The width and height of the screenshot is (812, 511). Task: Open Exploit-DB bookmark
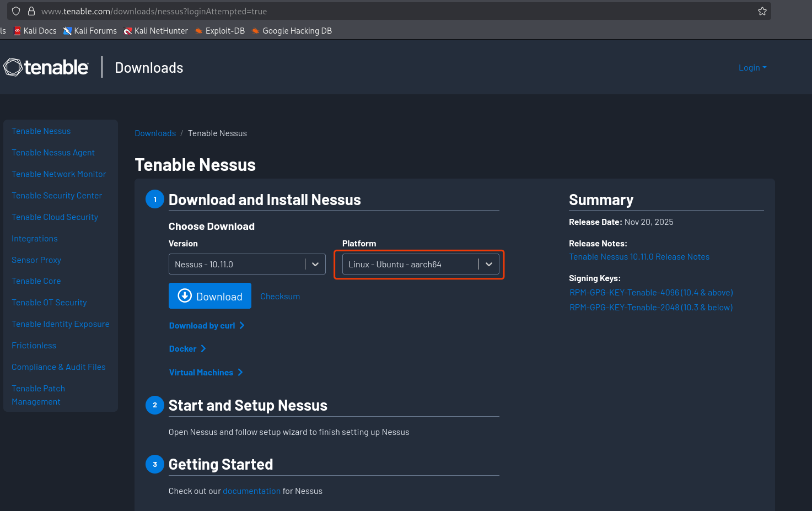click(219, 31)
